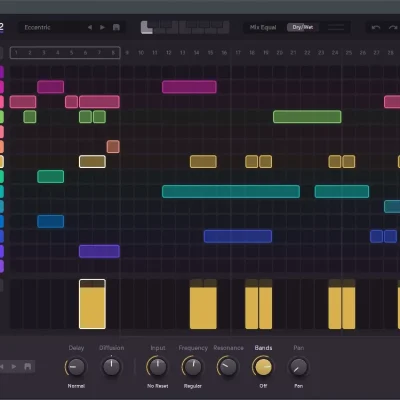400x400 pixels.
Task: Save preset using the disk icon beside Eccentric
Action: click(116, 27)
